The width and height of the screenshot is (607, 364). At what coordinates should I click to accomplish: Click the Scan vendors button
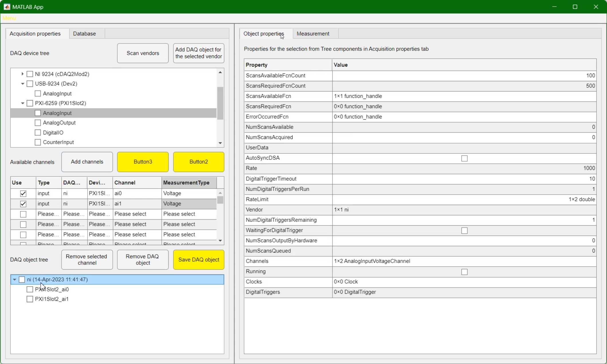pyautogui.click(x=143, y=53)
